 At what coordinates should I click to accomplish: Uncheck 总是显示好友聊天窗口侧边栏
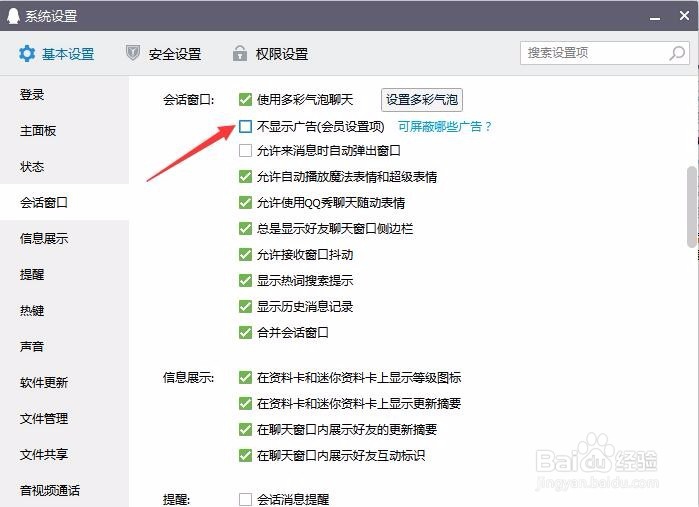pos(245,229)
